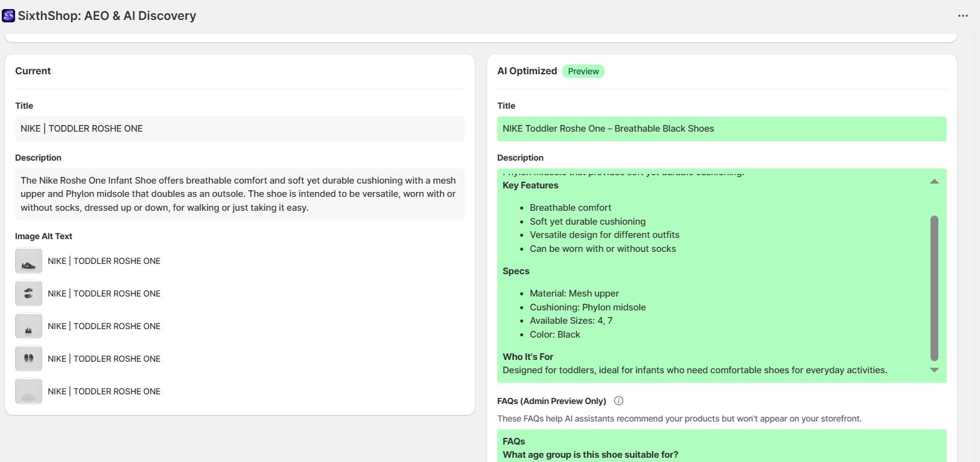
Task: Open the three-dot more options menu
Action: coord(963,16)
